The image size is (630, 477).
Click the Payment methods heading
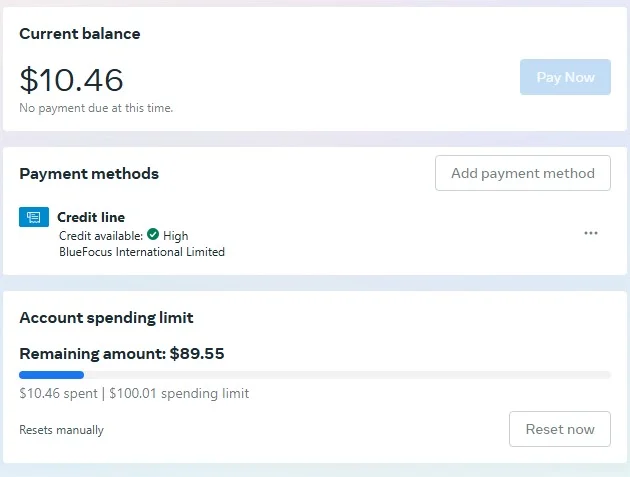[x=89, y=174]
